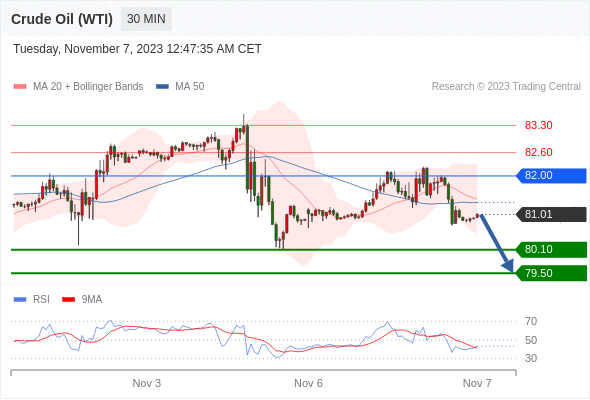Click the Nov 3 date axis label
The height and width of the screenshot is (400, 590).
tap(147, 383)
